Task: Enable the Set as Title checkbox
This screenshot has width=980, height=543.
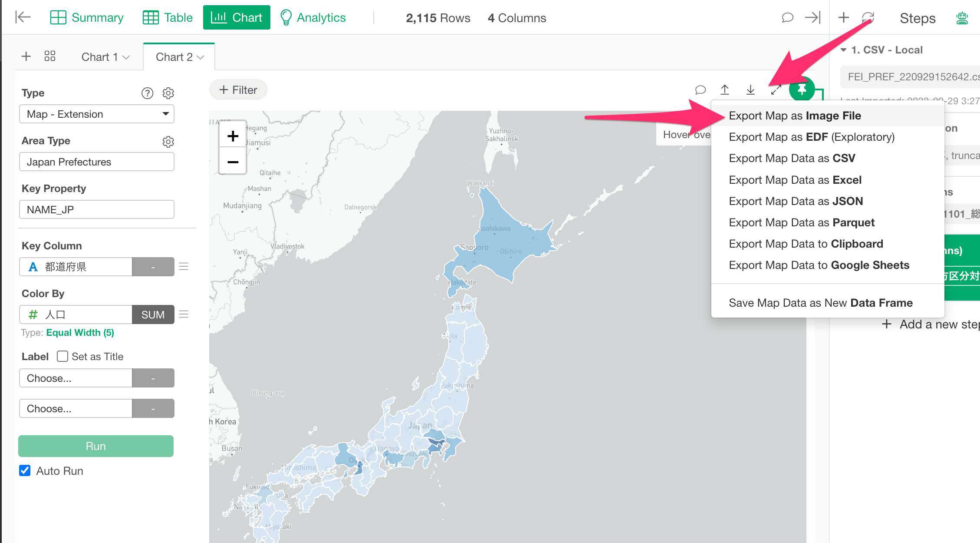Action: click(x=62, y=356)
